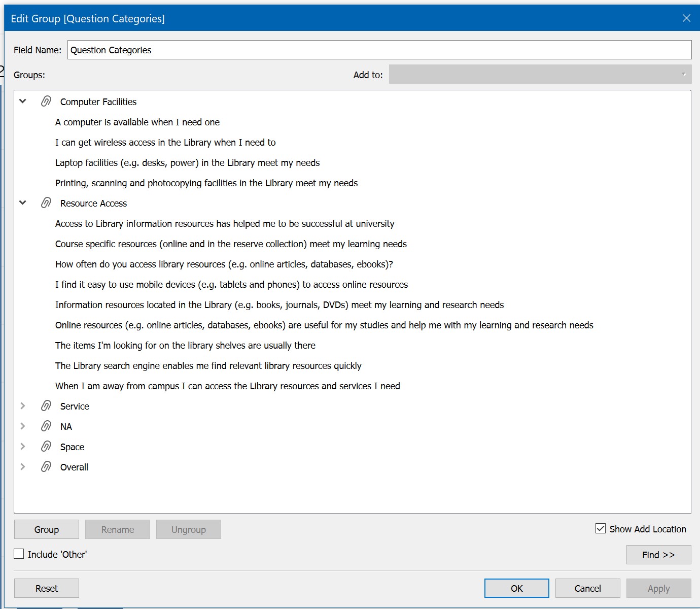Expand the NA group
Image resolution: width=700 pixels, height=609 pixels.
click(x=23, y=426)
